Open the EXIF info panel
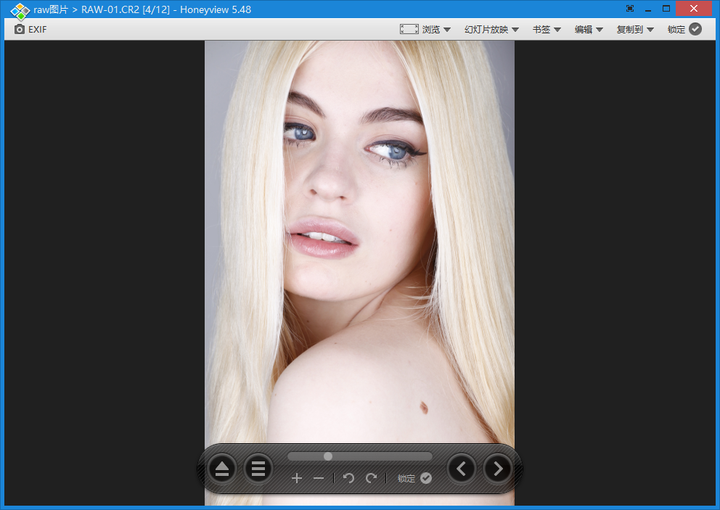The width and height of the screenshot is (720, 510). pyautogui.click(x=30, y=29)
